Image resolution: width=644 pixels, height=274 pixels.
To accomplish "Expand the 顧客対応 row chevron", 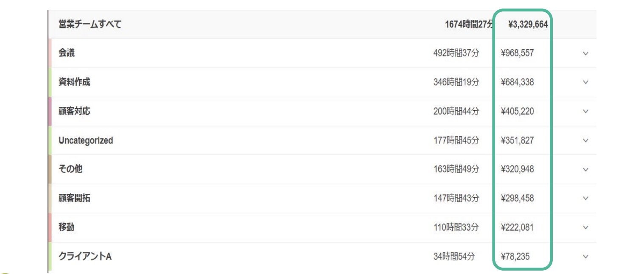I will pos(586,111).
